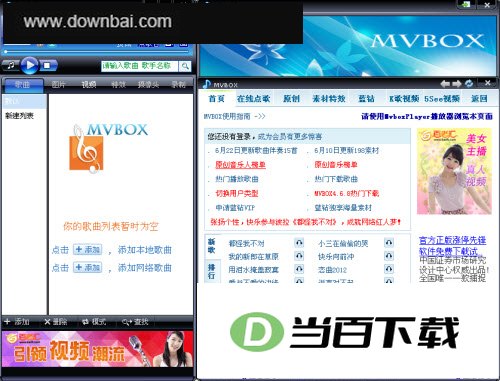Adjust the playback progress slider
This screenshot has width=500, height=381.
pos(96,52)
